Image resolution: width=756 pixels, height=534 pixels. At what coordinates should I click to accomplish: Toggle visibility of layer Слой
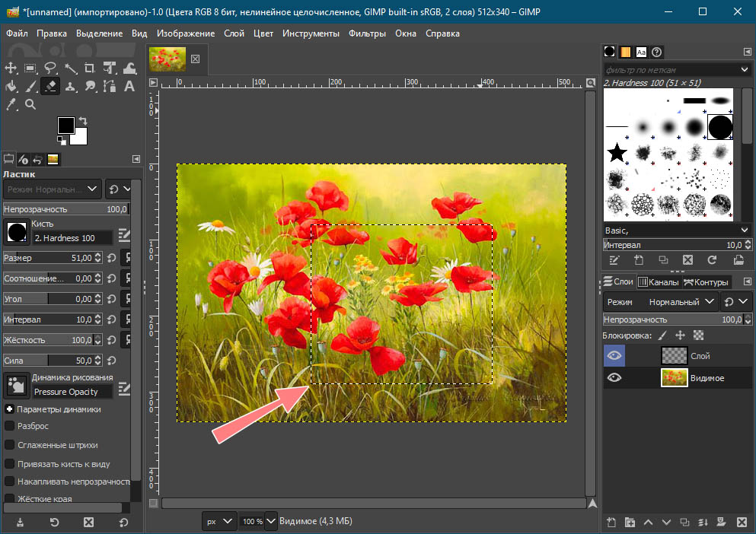614,356
